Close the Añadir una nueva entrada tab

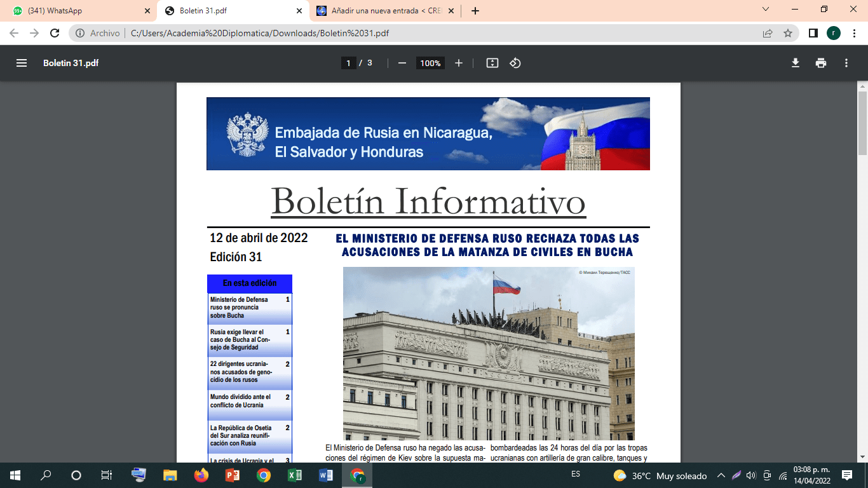(x=451, y=11)
